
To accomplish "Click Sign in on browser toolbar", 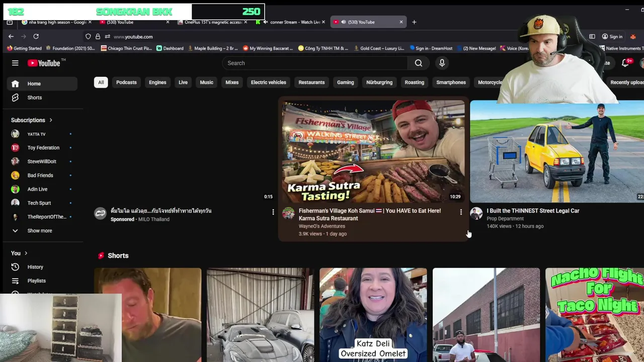I will click(612, 36).
